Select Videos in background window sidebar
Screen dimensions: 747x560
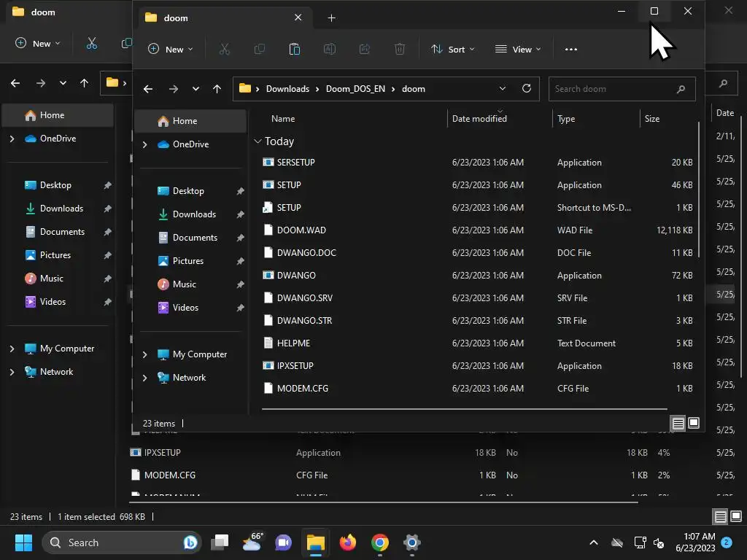pyautogui.click(x=58, y=302)
